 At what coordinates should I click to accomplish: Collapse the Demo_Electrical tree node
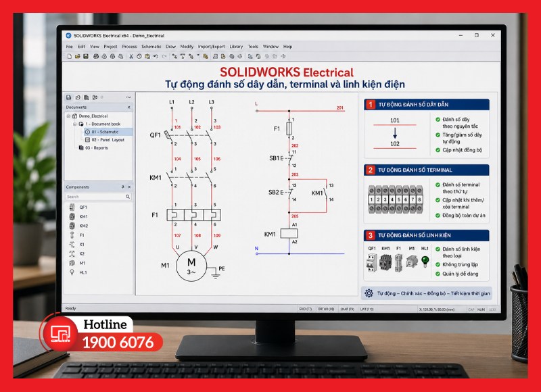68,116
